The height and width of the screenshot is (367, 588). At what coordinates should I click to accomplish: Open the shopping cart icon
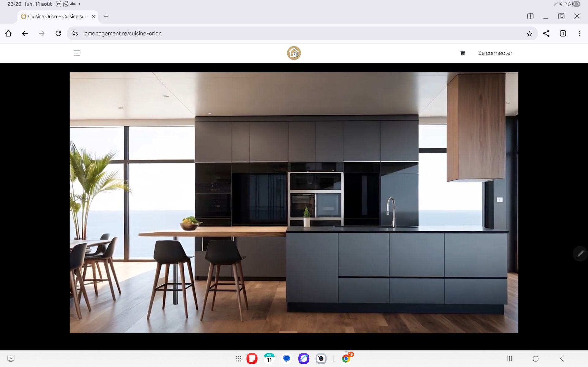click(x=462, y=53)
